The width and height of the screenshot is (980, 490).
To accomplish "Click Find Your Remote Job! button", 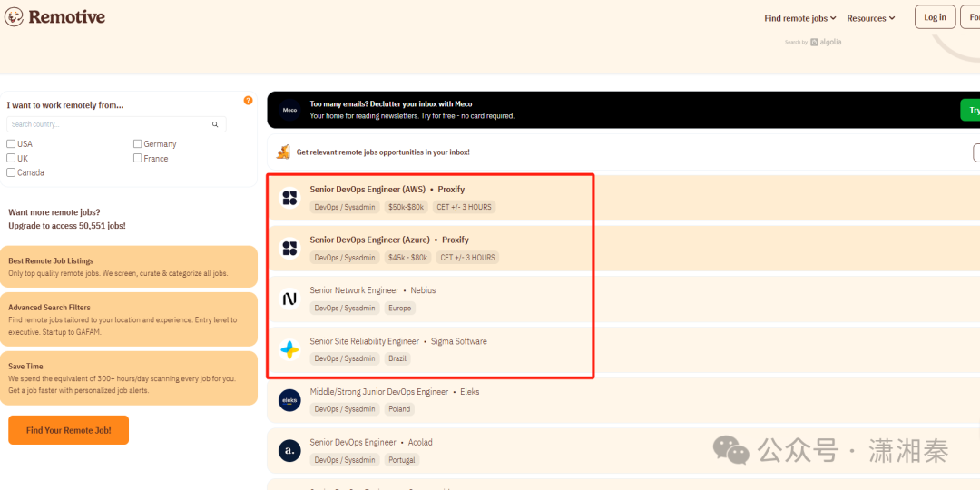I will pyautogui.click(x=69, y=430).
